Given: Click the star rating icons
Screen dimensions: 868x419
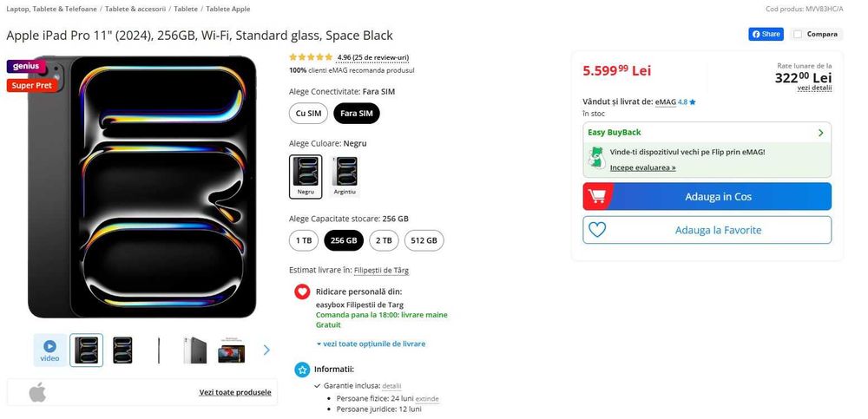Looking at the screenshot, I should coord(310,57).
